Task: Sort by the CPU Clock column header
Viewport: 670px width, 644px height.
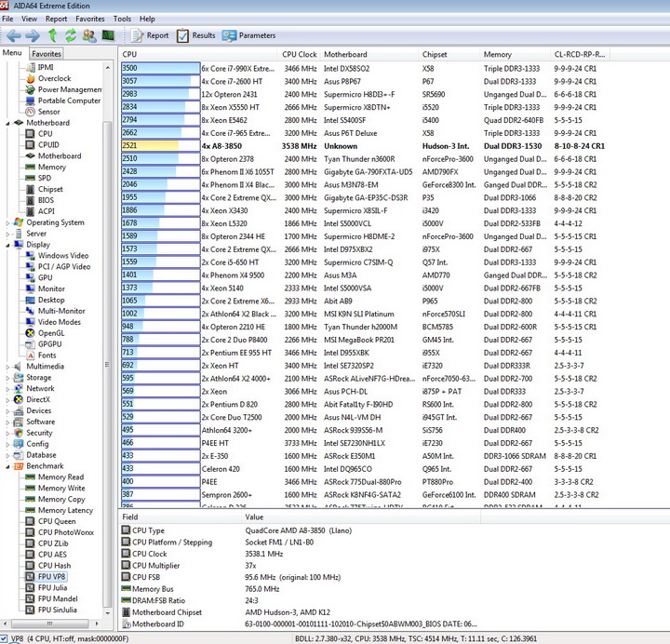Action: (299, 54)
